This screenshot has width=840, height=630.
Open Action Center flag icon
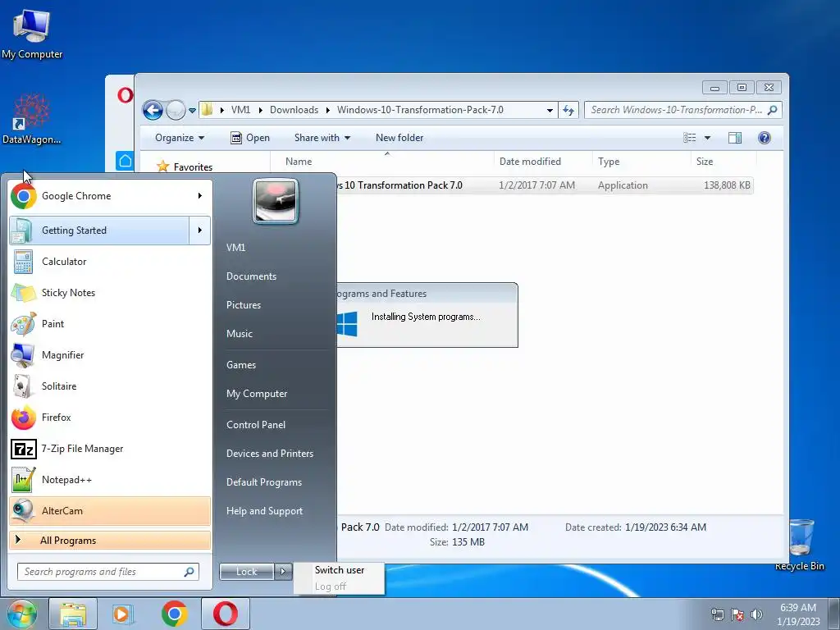pos(737,614)
